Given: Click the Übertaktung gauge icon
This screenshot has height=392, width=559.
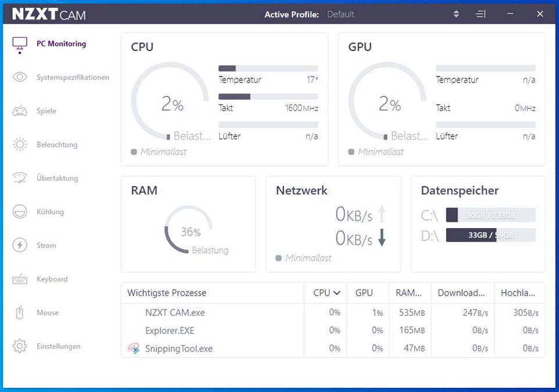Looking at the screenshot, I should pyautogui.click(x=20, y=178).
